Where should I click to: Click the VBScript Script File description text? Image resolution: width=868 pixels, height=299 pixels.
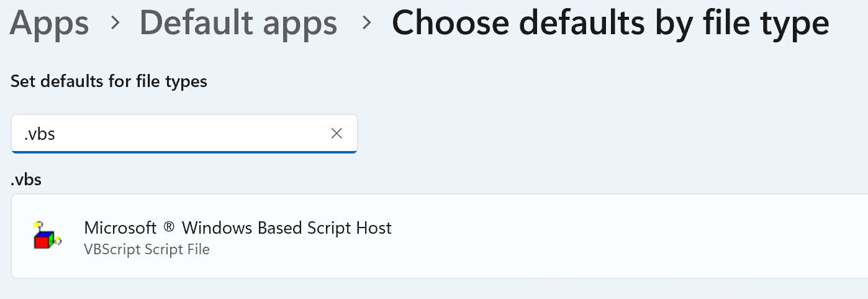[147, 249]
